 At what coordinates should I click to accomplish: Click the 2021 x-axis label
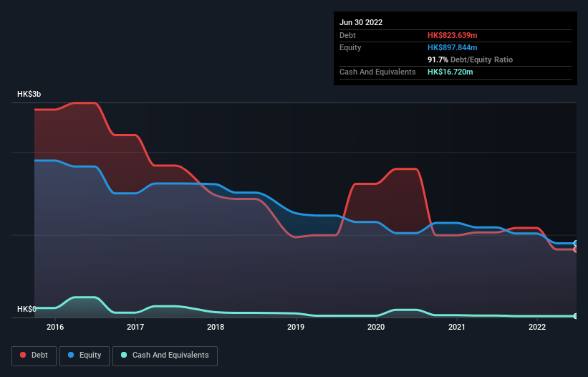pos(457,327)
